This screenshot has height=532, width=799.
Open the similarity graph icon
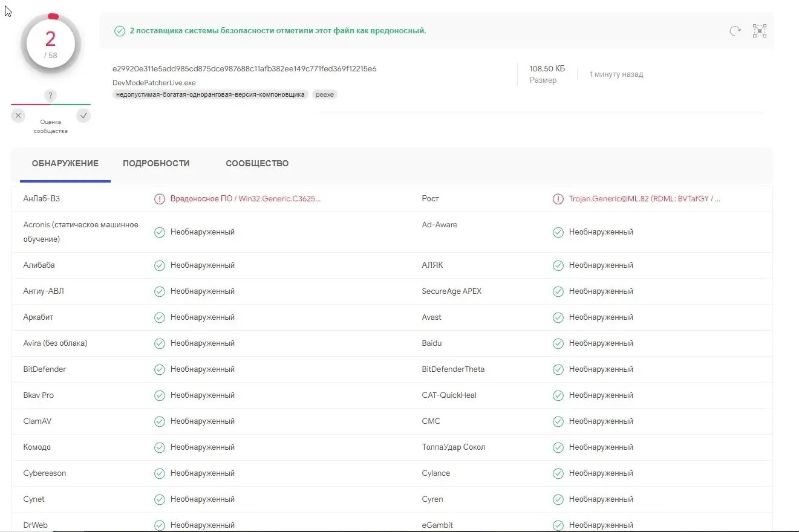click(x=759, y=31)
